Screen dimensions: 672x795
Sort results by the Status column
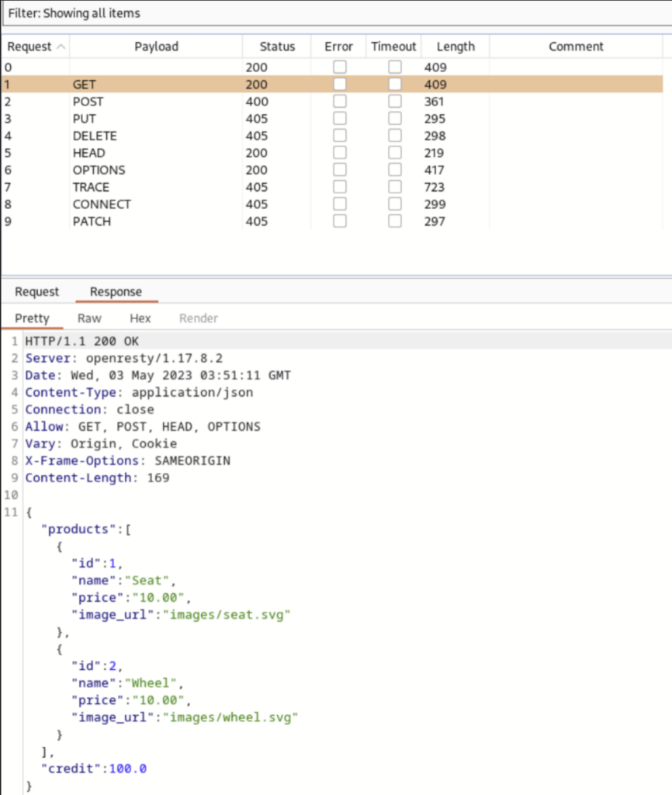pos(276,47)
